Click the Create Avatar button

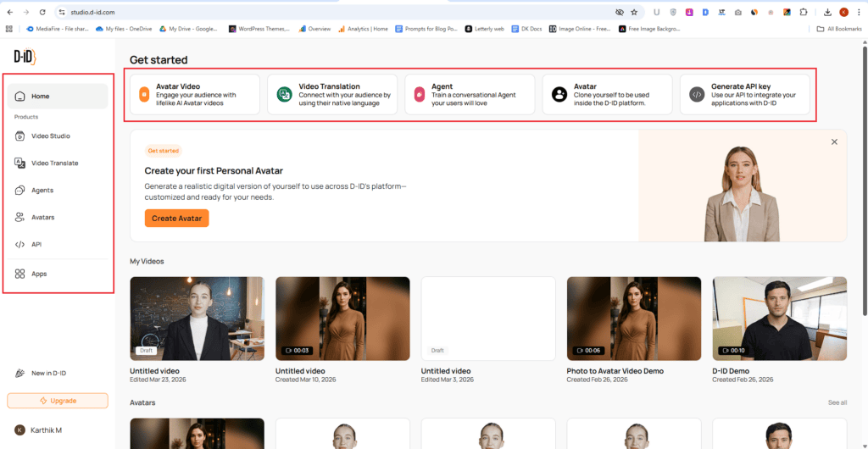point(176,219)
